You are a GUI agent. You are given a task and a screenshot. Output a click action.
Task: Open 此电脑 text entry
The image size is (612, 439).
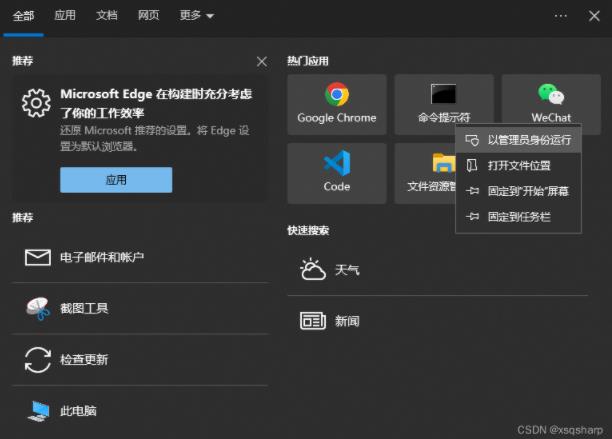[x=78, y=411]
